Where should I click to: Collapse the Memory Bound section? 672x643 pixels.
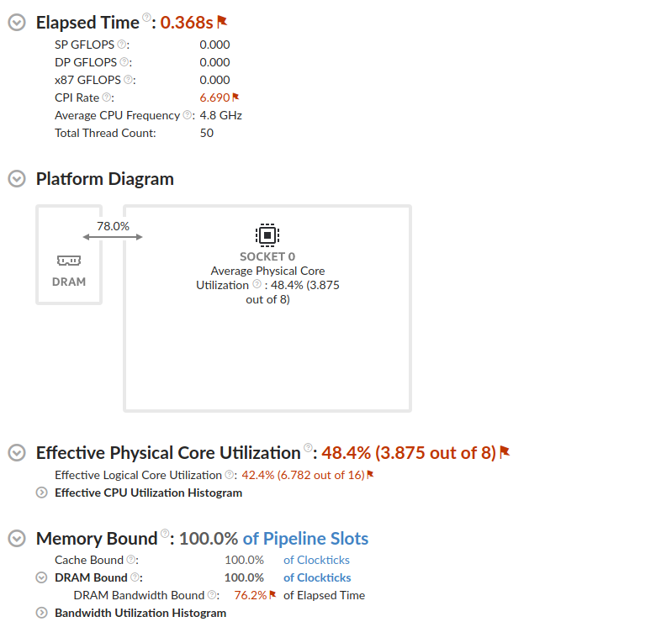(16, 538)
